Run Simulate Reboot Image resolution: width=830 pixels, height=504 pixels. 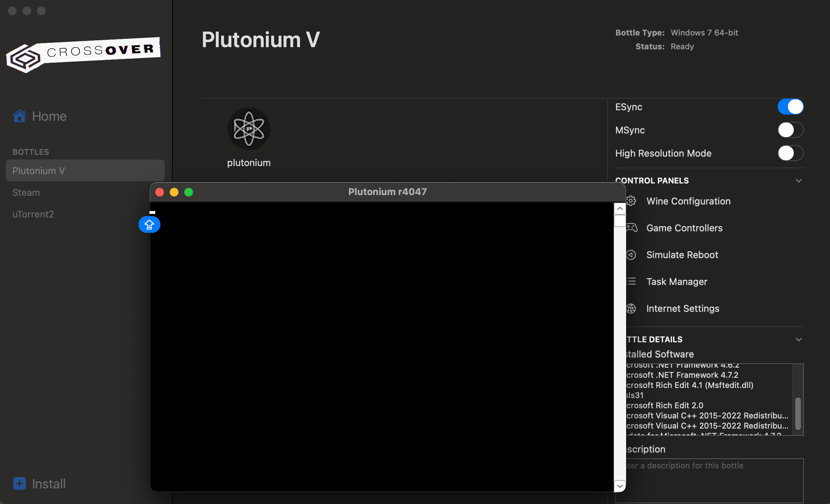682,255
